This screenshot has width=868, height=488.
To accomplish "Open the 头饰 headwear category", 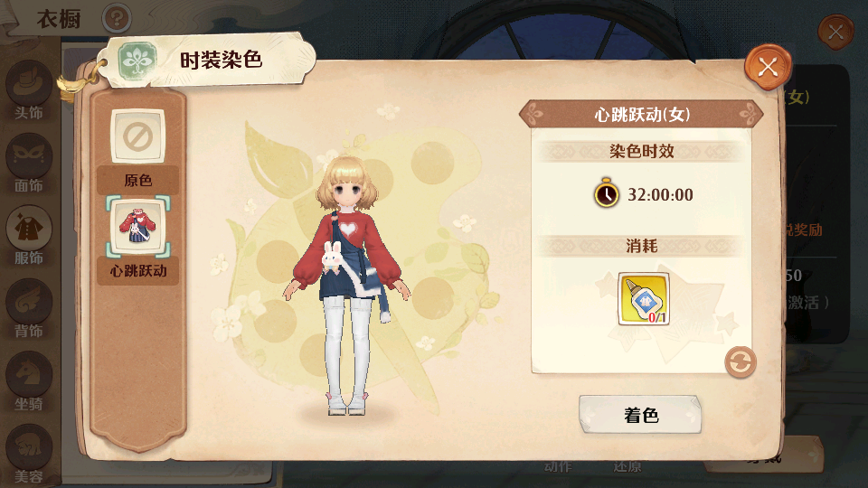I will pyautogui.click(x=28, y=90).
